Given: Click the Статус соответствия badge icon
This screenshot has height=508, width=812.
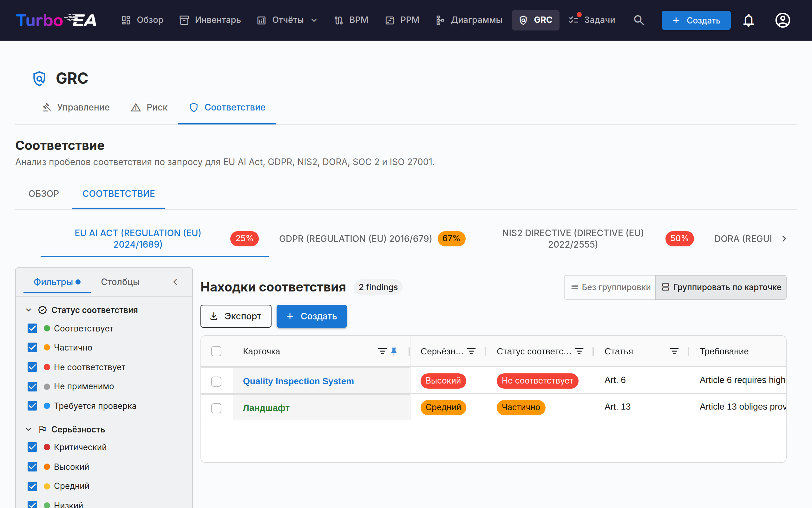Looking at the screenshot, I should tap(42, 310).
